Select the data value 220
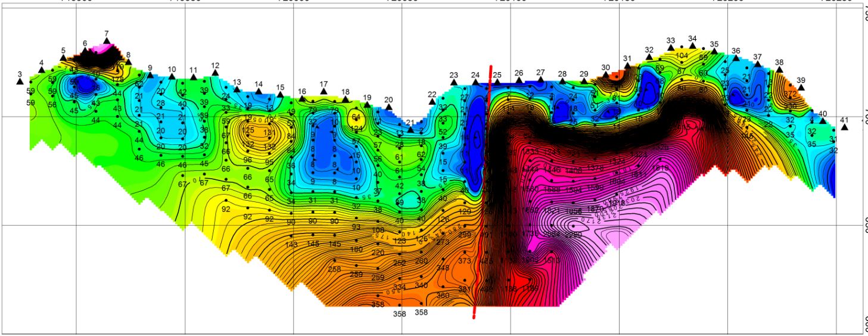 378,252
